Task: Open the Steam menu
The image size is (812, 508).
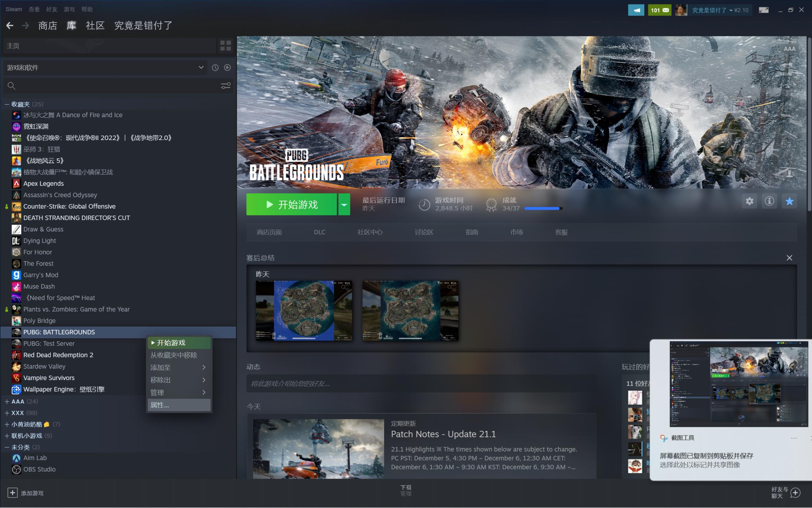Action: coord(14,9)
